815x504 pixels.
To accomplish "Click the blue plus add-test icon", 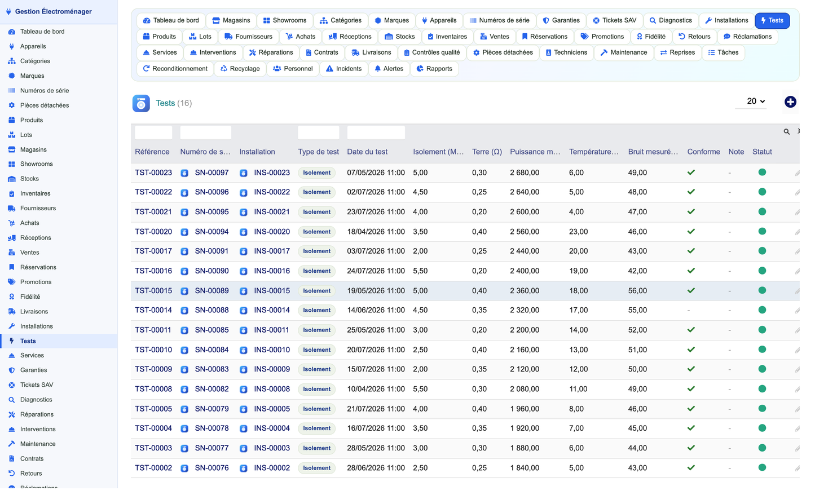I will 790,102.
